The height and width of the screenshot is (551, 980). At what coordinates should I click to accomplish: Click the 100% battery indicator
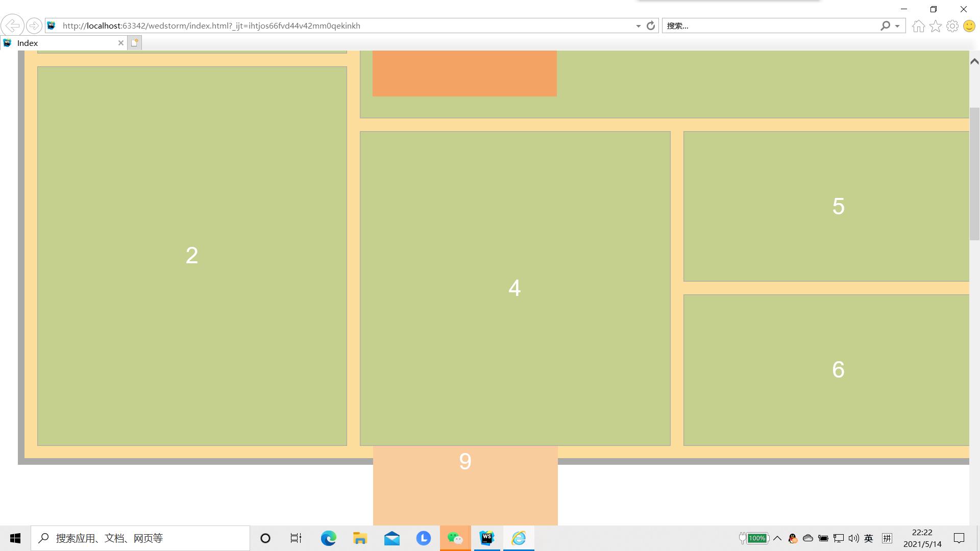(754, 538)
